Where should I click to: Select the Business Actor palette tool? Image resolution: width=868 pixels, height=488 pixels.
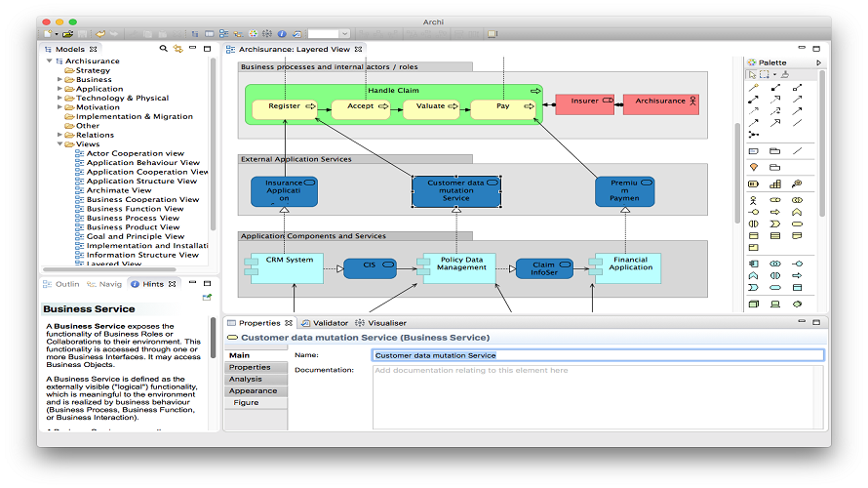pos(753,200)
